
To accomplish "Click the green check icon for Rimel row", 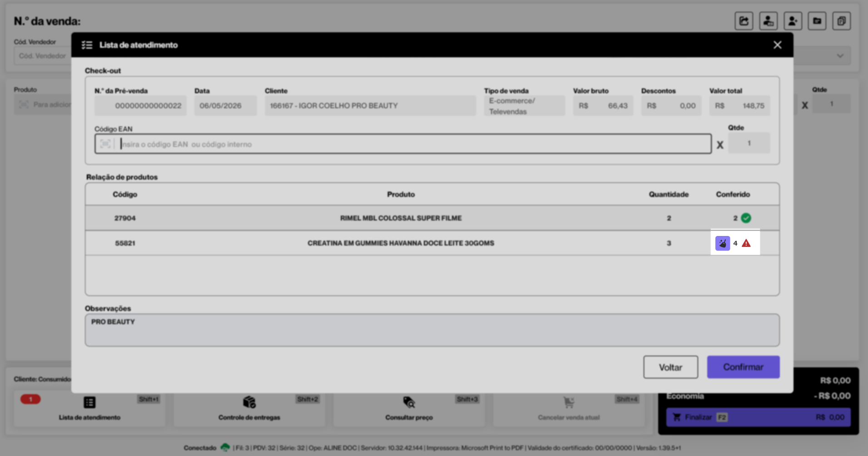I will pos(746,218).
